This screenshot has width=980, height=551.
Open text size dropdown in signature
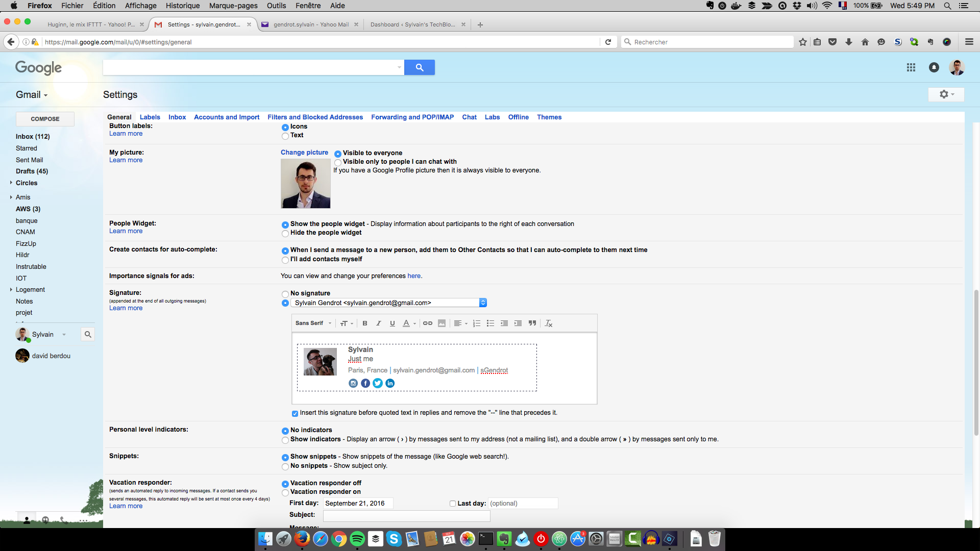click(x=347, y=323)
